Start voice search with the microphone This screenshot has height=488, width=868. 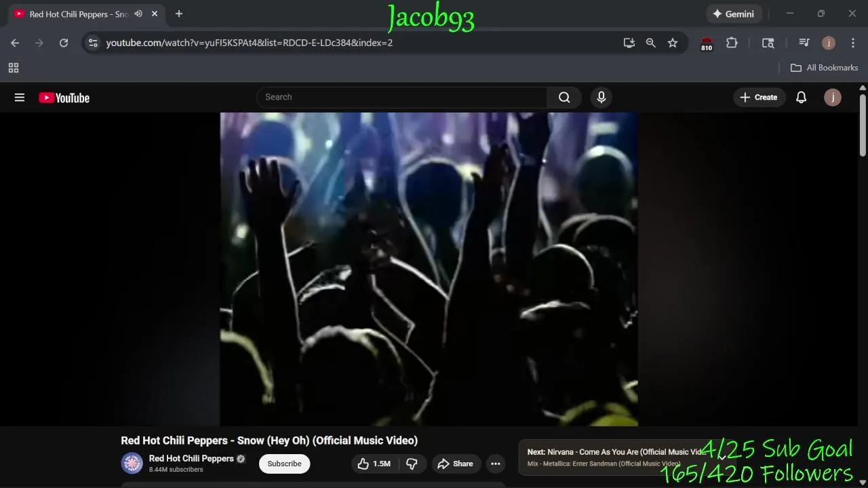pyautogui.click(x=601, y=98)
